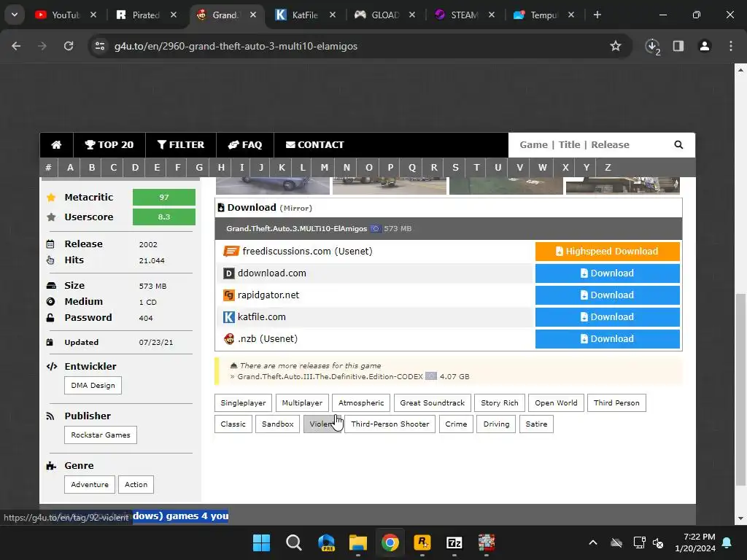
Task: Browse games under the # index
Action: pos(48,167)
